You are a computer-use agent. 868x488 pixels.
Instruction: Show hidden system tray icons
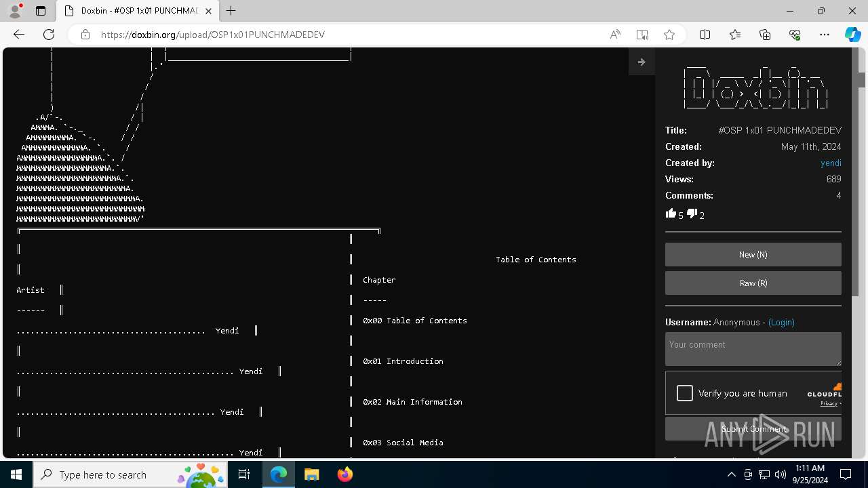point(731,474)
